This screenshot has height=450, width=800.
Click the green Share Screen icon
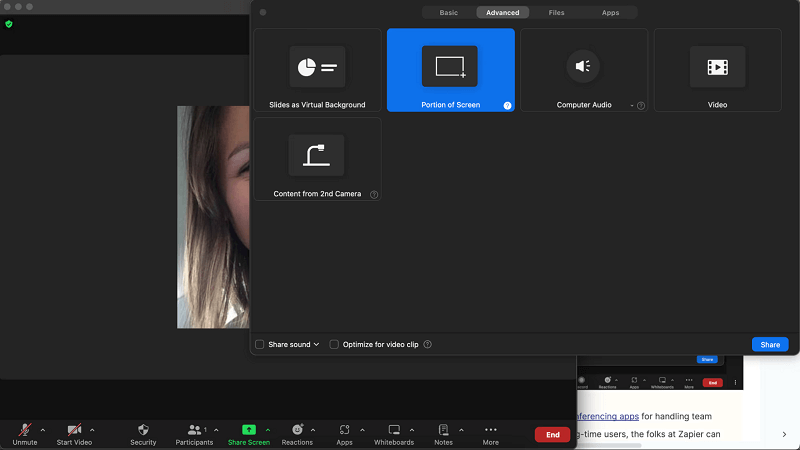point(248,430)
